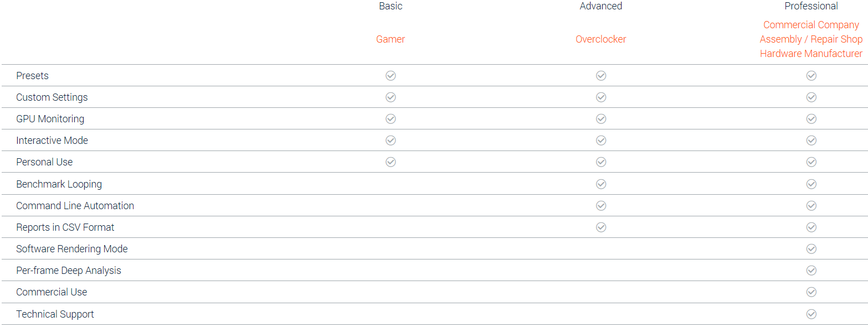
Task: Click the Technical Support row label
Action: coord(55,314)
